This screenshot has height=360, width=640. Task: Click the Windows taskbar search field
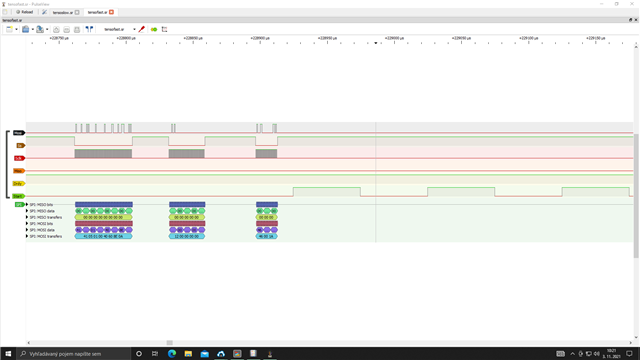(x=73, y=353)
